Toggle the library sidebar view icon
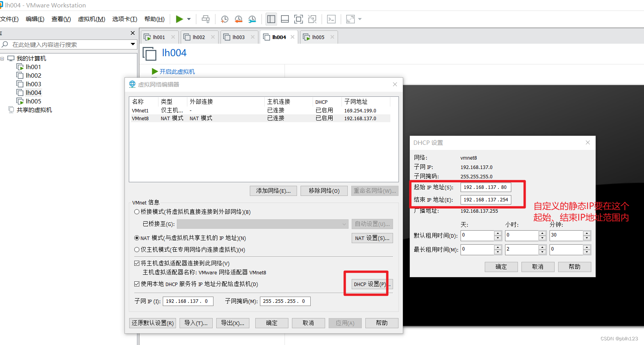Screen dimensions: 644x345 point(271,19)
